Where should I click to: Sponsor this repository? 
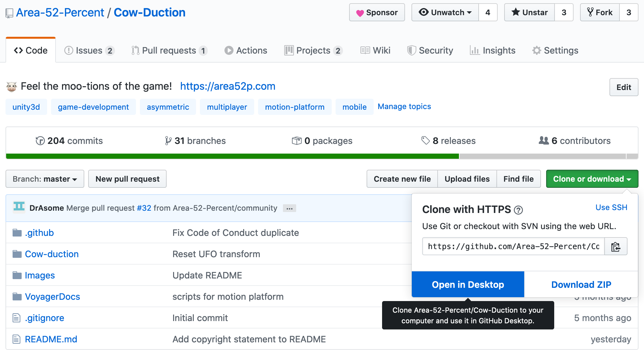377,13
